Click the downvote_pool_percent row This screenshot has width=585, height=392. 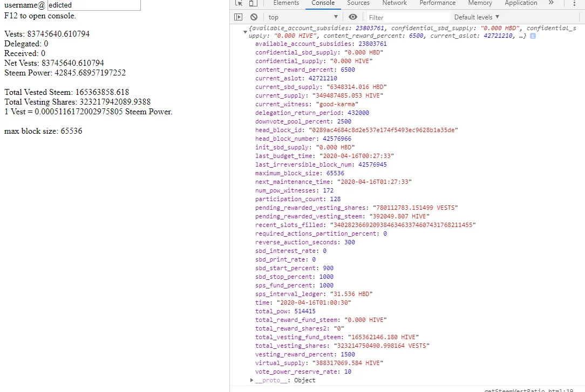(x=303, y=121)
